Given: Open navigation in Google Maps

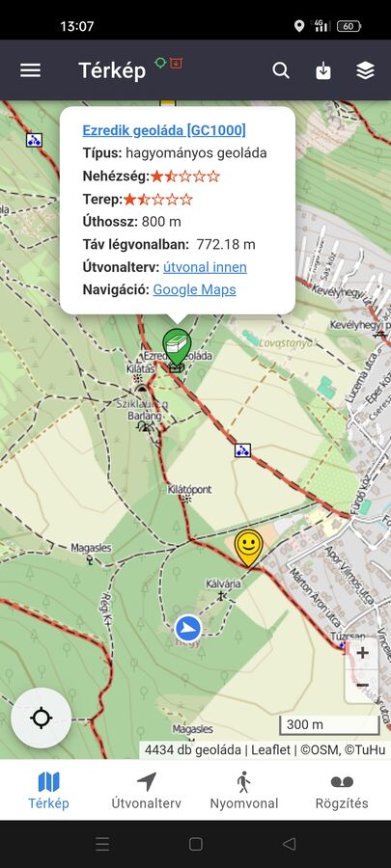Looking at the screenshot, I should (194, 289).
